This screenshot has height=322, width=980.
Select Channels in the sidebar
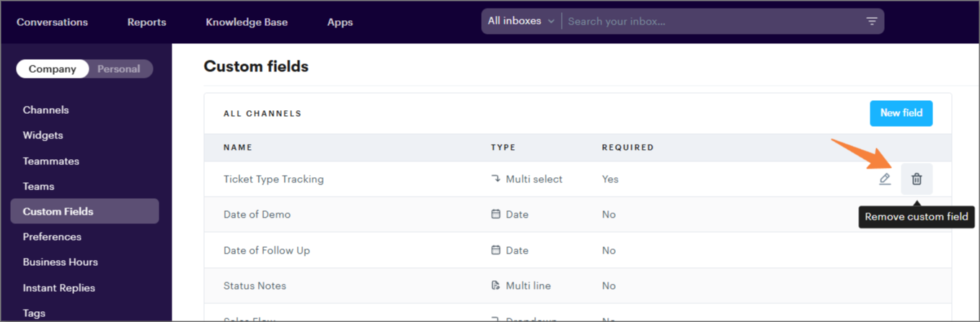point(45,110)
